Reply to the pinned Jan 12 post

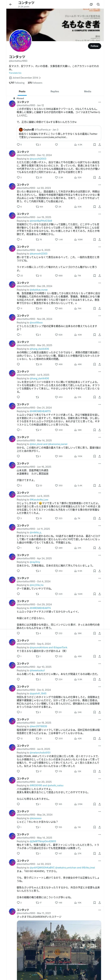point(18,145)
